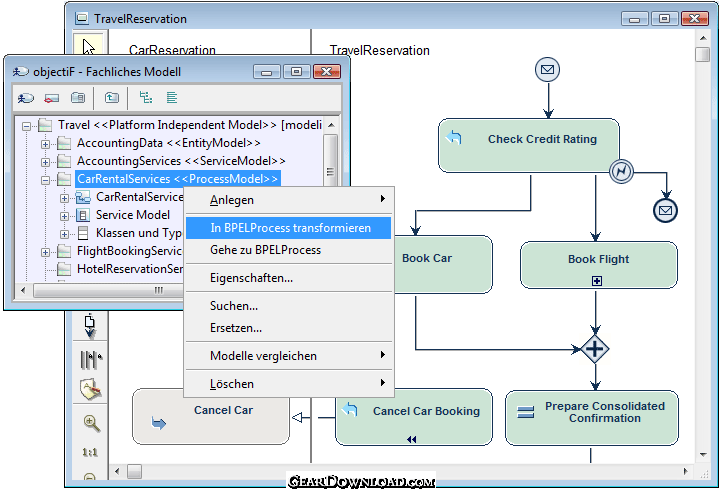Click the end message event beside Check Credit Rating
This screenshot has height=490, width=722.
pyautogui.click(x=665, y=210)
